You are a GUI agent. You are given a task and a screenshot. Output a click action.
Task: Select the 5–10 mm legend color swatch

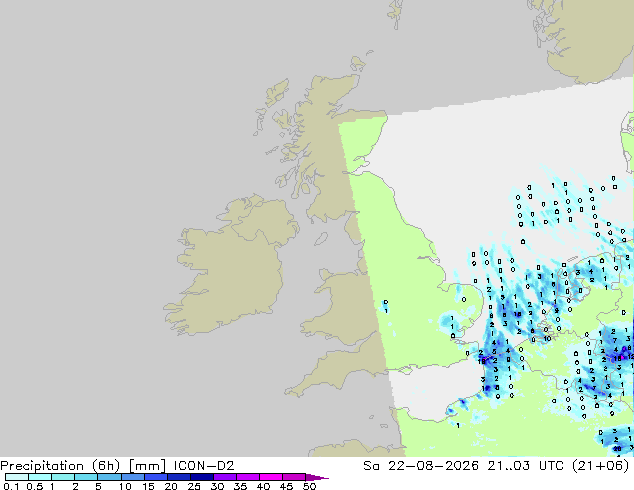pyautogui.click(x=109, y=477)
